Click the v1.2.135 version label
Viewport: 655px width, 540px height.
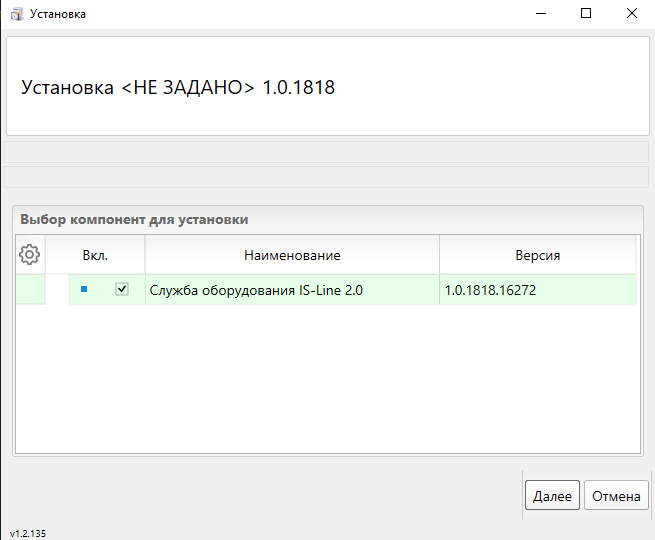tap(28, 533)
